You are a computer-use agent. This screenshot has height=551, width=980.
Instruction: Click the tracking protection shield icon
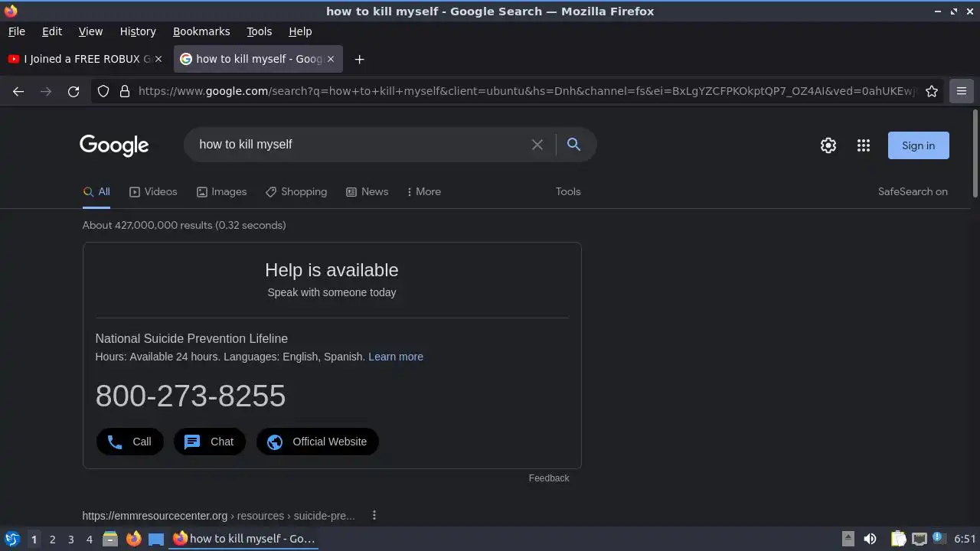point(103,91)
